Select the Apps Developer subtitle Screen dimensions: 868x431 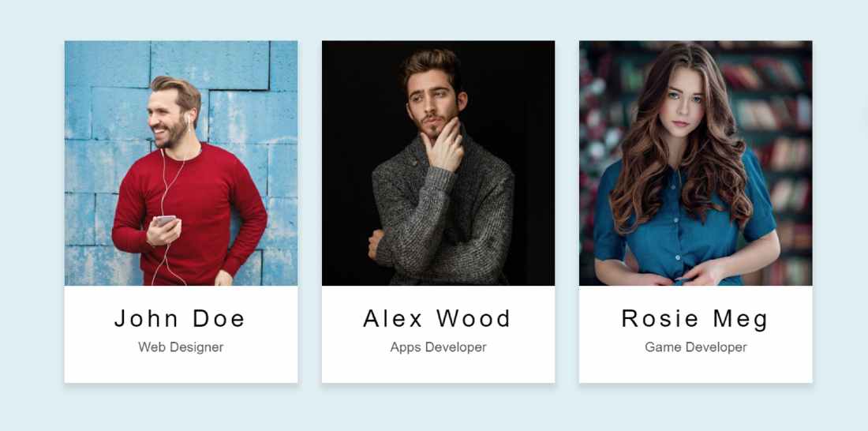click(439, 347)
